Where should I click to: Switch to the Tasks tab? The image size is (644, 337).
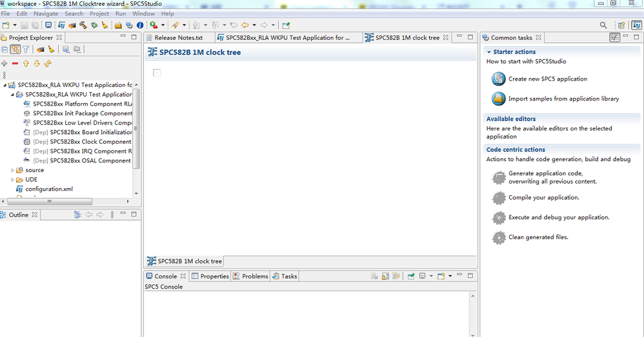point(285,276)
